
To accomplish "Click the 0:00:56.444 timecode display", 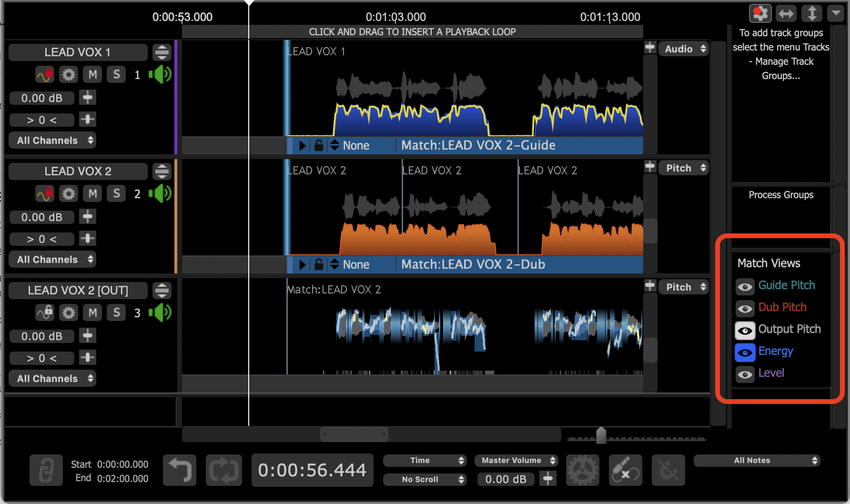I will click(x=312, y=470).
